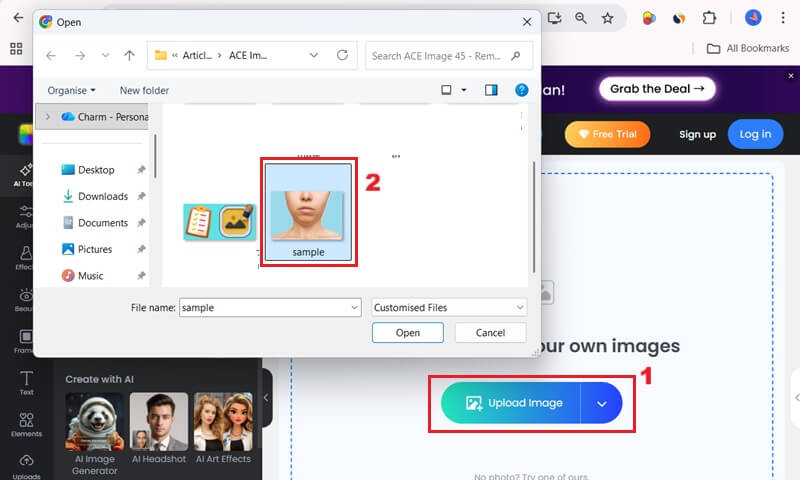Viewport: 800px width, 480px height.
Task: Expand the Upload Image dropdown chevron
Action: pos(602,403)
